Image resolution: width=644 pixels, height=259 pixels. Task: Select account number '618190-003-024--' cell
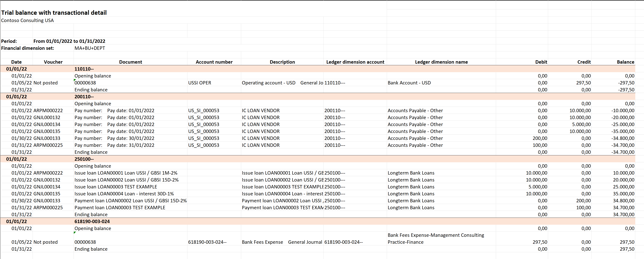pyautogui.click(x=207, y=242)
